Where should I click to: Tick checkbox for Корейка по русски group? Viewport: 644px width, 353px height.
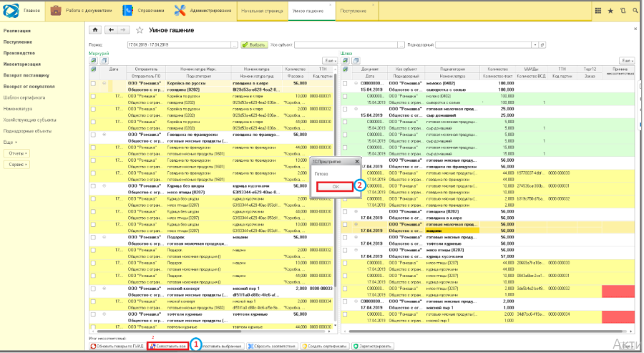click(93, 84)
